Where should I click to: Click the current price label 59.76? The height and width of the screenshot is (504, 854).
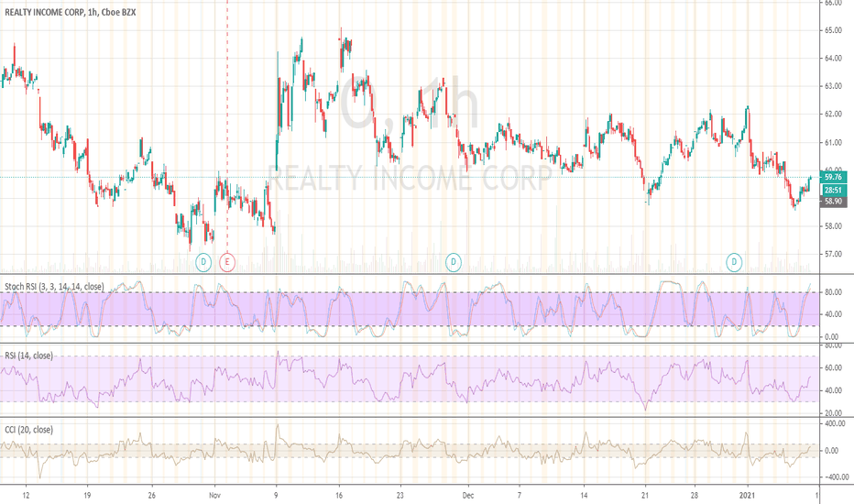[x=833, y=177]
